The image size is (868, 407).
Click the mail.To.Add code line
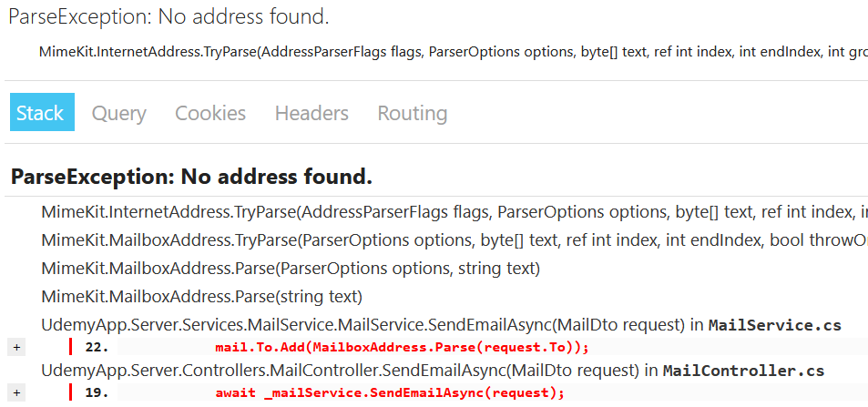pos(403,347)
